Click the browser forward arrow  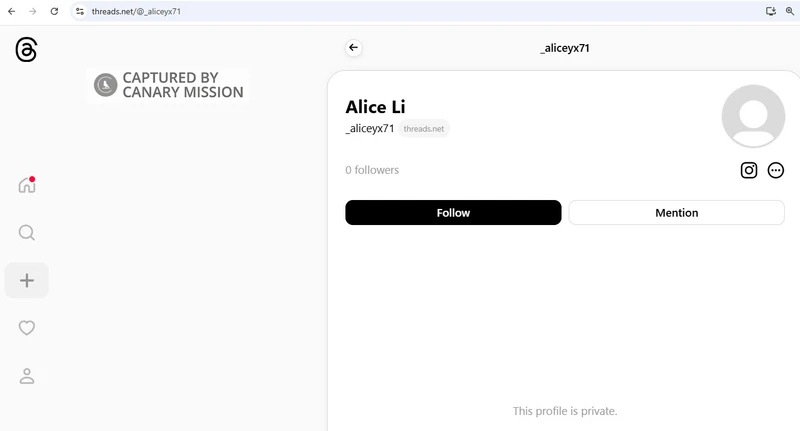[x=32, y=11]
